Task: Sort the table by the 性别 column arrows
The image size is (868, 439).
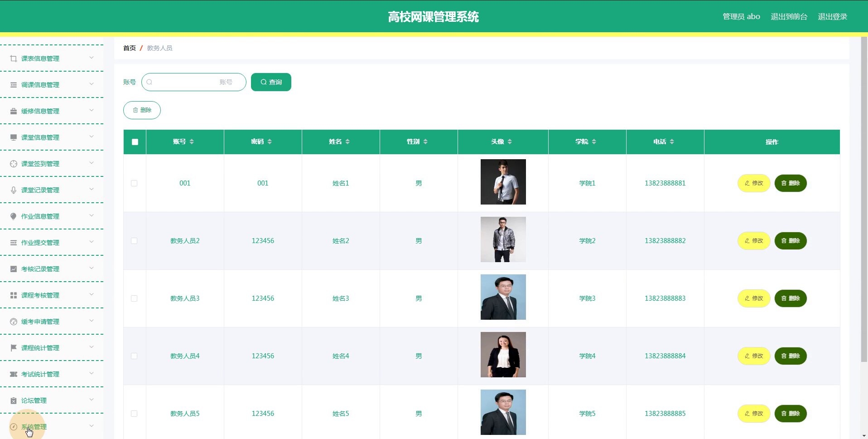Action: (x=425, y=141)
